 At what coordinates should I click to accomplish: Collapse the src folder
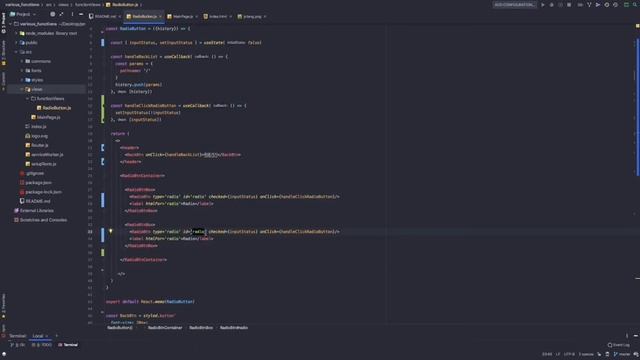pyautogui.click(x=17, y=52)
